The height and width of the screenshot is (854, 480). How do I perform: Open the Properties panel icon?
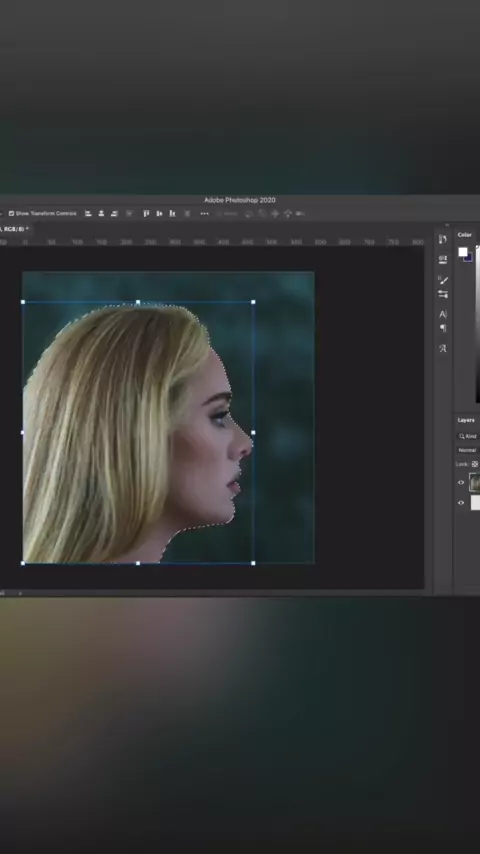[442, 259]
